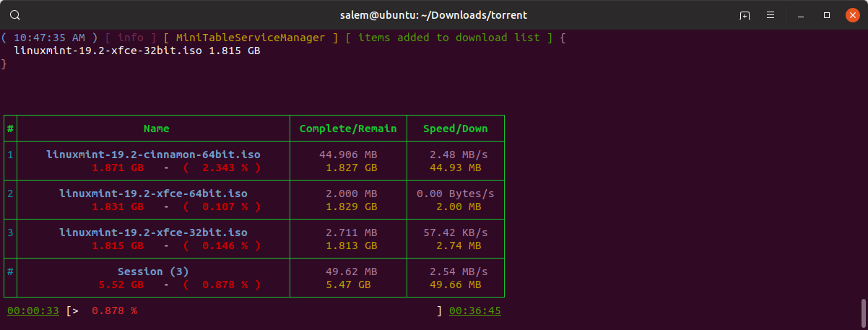Click row number 2 in the table

click(x=10, y=194)
